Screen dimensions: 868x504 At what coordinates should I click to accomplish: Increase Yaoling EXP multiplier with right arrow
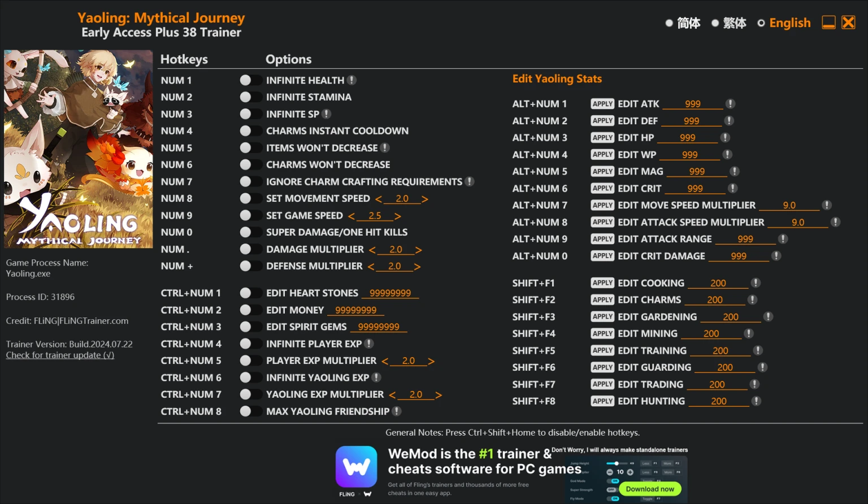pyautogui.click(x=438, y=395)
